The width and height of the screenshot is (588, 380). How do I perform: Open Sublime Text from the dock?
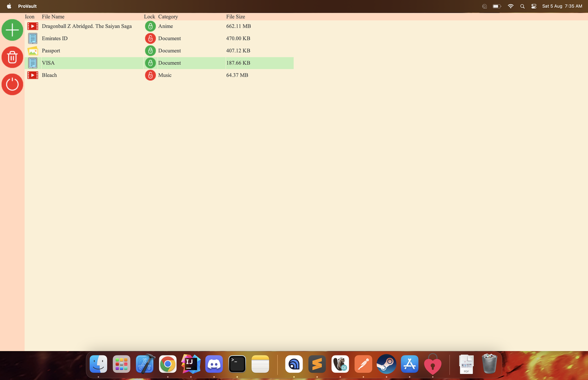(317, 364)
